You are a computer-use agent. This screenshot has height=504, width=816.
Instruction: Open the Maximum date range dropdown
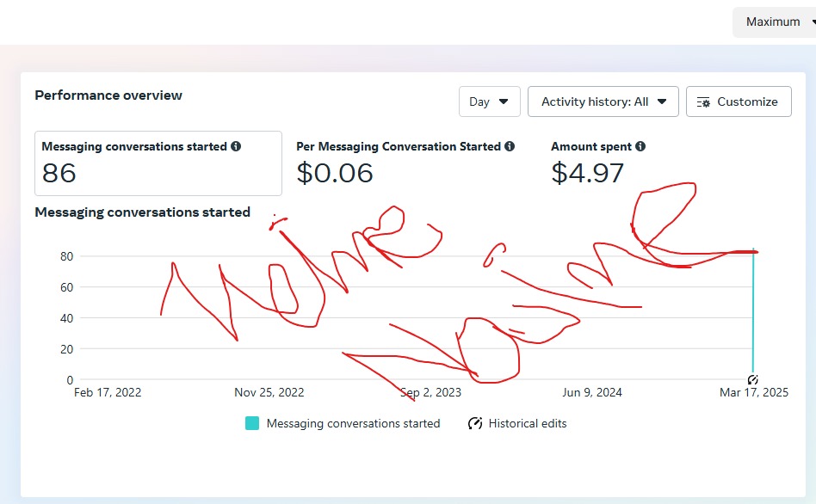pyautogui.click(x=776, y=22)
